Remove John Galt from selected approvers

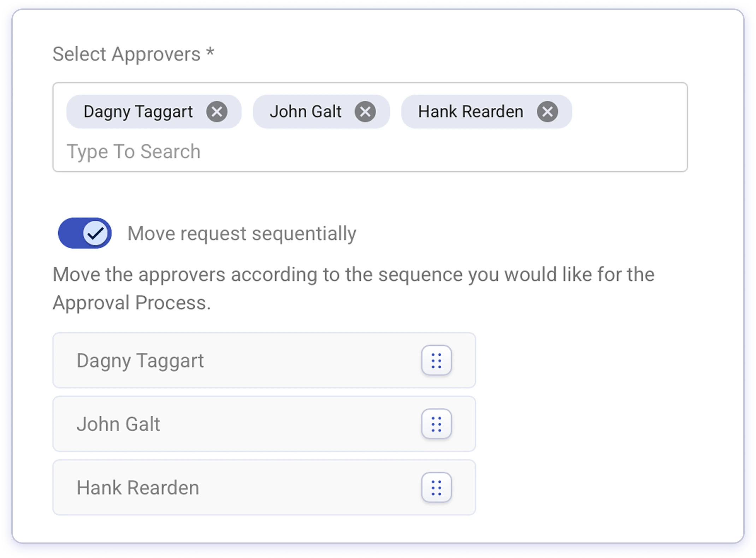[365, 112]
